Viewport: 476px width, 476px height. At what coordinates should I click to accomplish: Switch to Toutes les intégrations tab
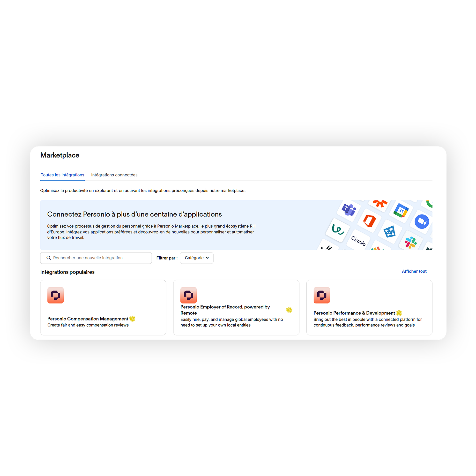click(x=62, y=175)
